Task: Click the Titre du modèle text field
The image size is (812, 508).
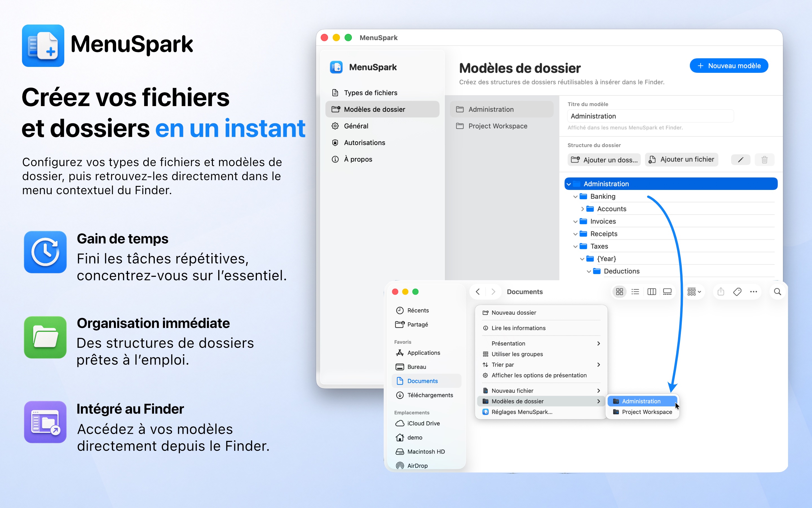Action: 650,116
